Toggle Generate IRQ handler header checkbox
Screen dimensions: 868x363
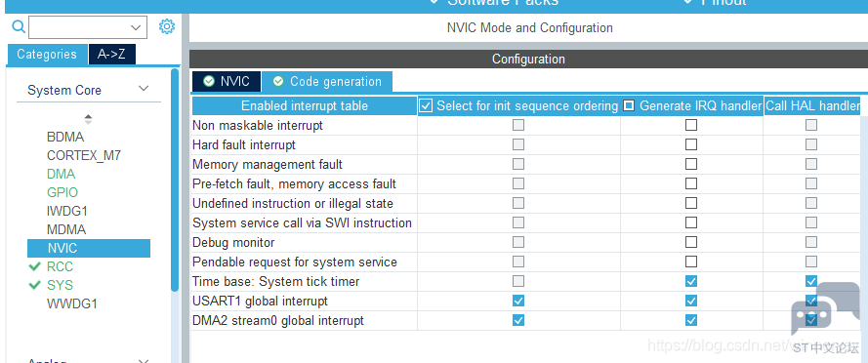tap(629, 105)
